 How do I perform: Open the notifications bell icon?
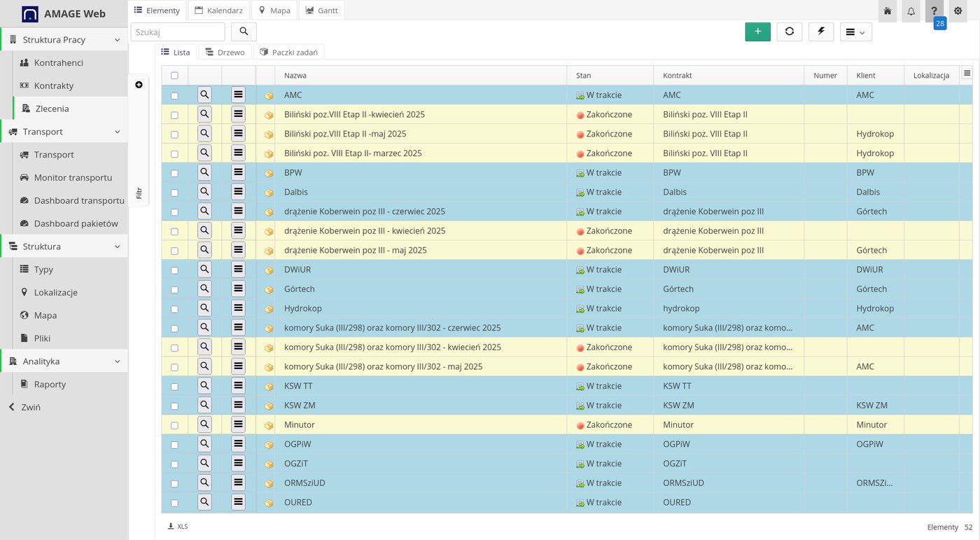coord(911,11)
